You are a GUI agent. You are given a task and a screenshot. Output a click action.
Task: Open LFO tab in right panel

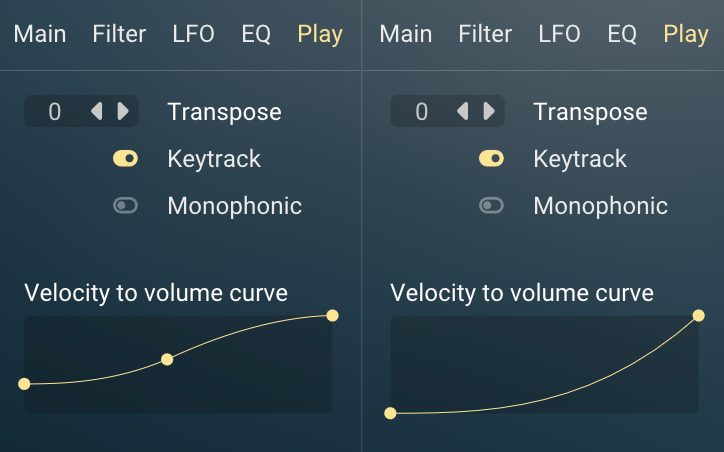560,34
